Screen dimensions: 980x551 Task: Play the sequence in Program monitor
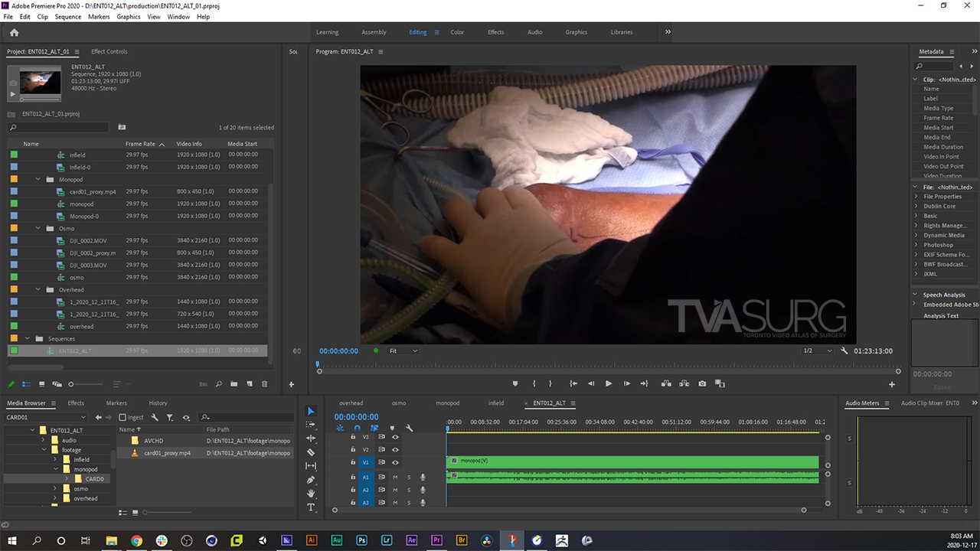coord(609,383)
